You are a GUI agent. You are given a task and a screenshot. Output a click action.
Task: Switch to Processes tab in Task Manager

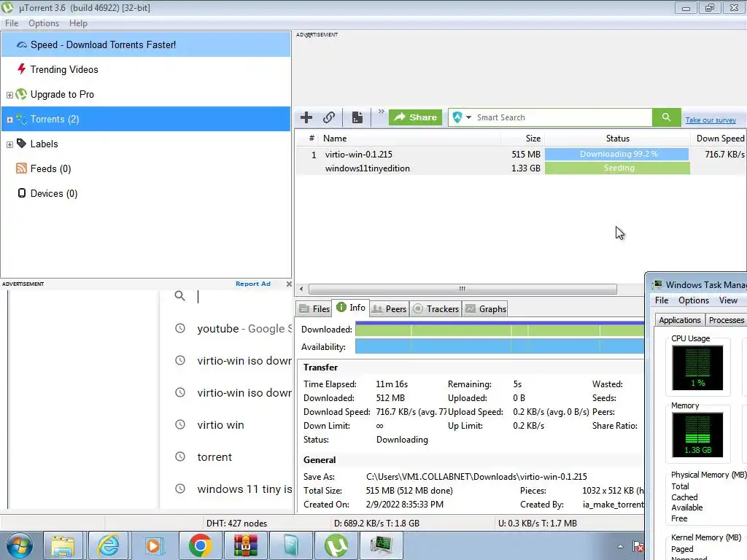tap(726, 320)
